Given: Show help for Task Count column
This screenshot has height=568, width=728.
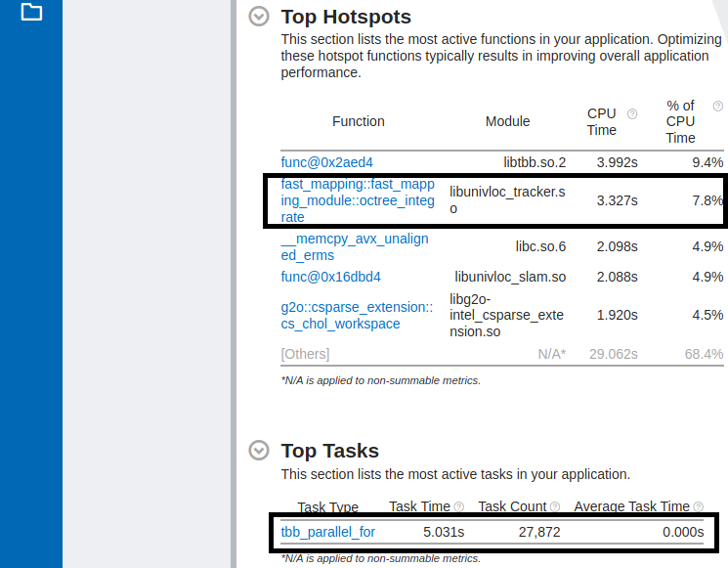Looking at the screenshot, I should tap(555, 506).
